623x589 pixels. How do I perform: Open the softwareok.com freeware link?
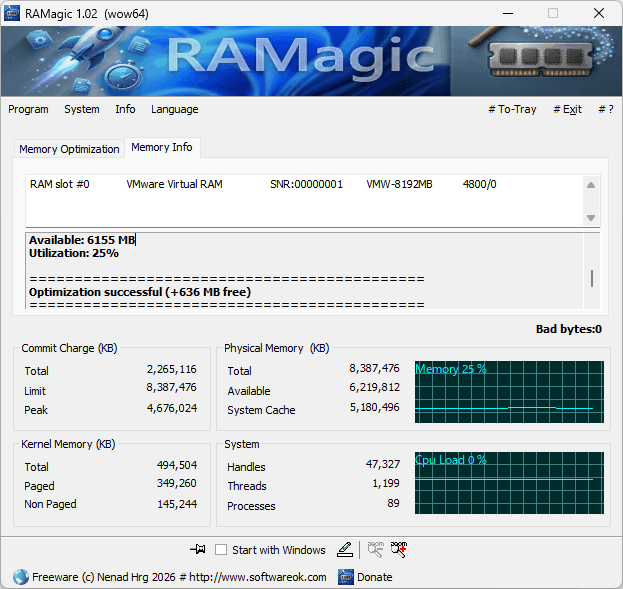pos(179,577)
